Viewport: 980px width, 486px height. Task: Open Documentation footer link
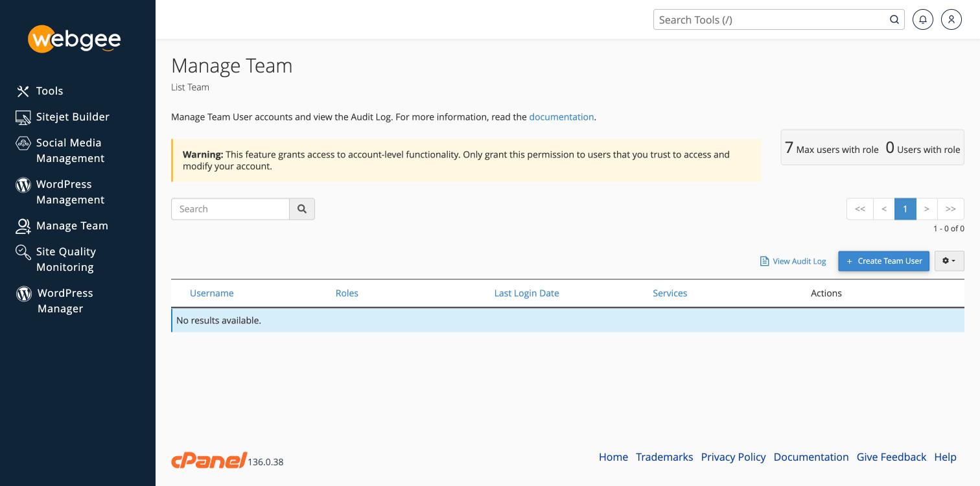[811, 457]
